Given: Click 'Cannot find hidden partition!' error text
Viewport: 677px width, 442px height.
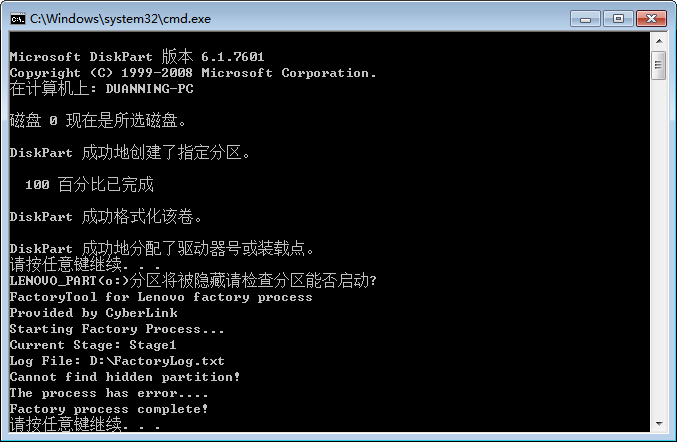Looking at the screenshot, I should 125,377.
